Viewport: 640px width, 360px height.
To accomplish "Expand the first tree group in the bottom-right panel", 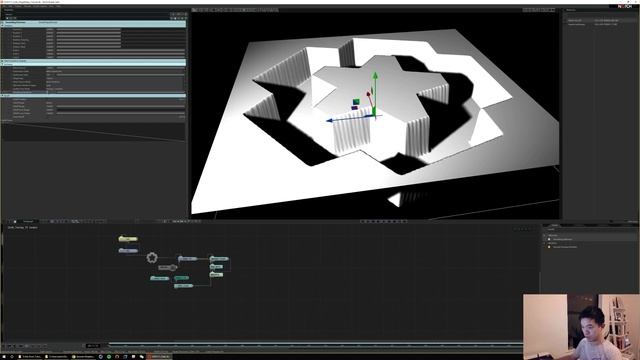I will pyautogui.click(x=544, y=236).
